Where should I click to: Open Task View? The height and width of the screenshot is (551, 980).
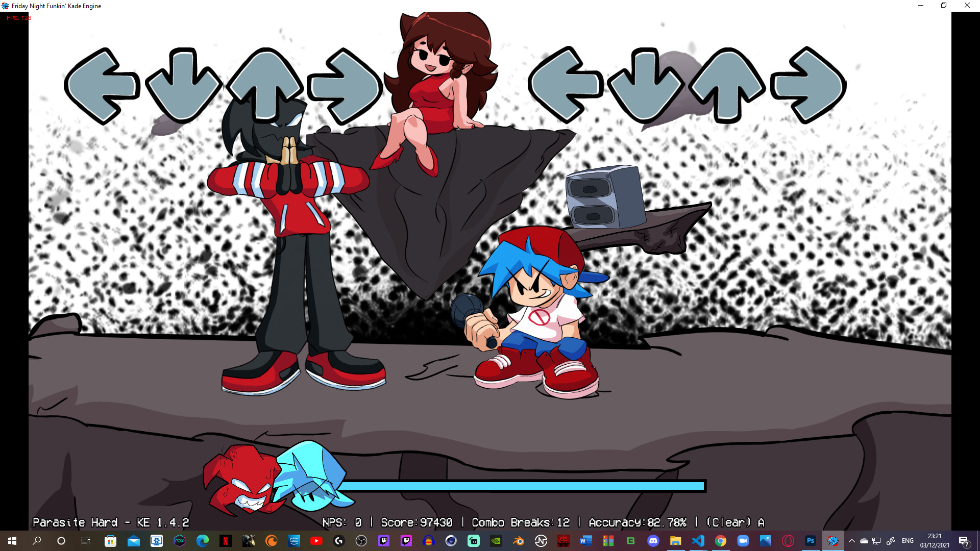(86, 541)
